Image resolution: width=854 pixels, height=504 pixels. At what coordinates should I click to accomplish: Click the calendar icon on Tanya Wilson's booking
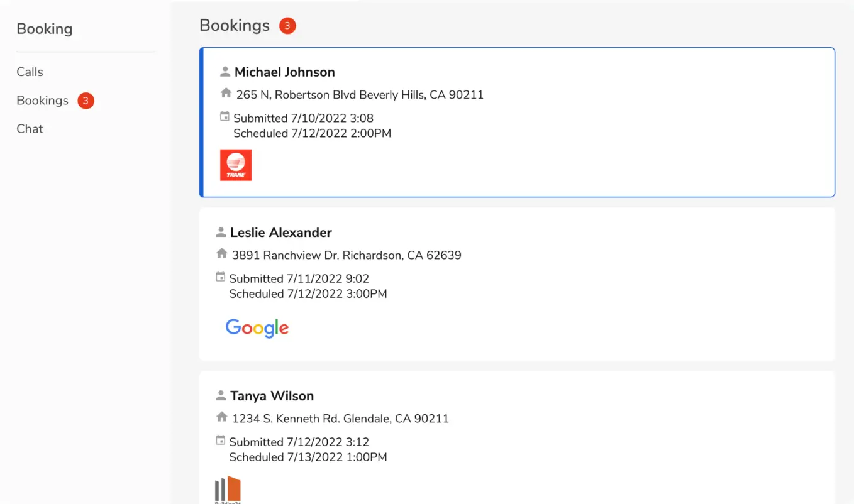[221, 440]
